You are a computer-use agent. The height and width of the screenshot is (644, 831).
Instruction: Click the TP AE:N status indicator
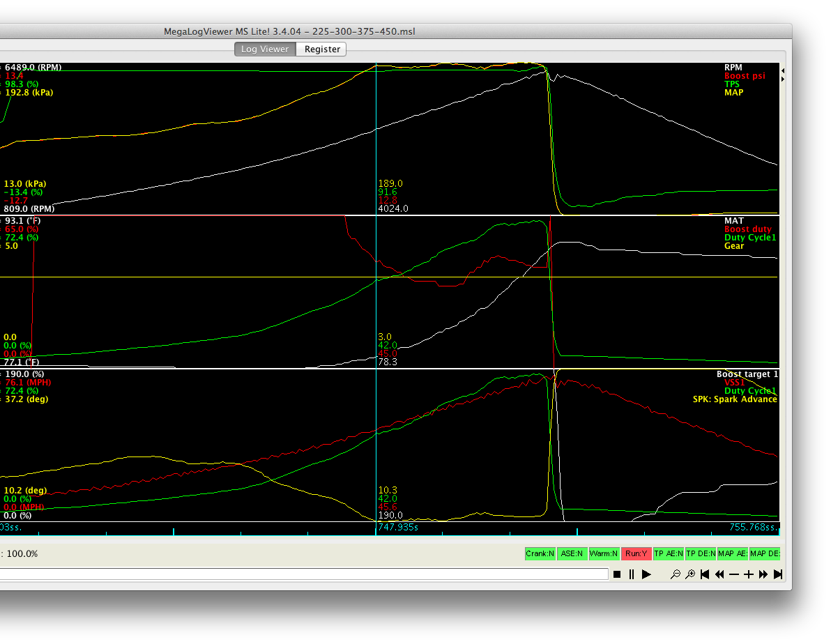click(x=668, y=553)
